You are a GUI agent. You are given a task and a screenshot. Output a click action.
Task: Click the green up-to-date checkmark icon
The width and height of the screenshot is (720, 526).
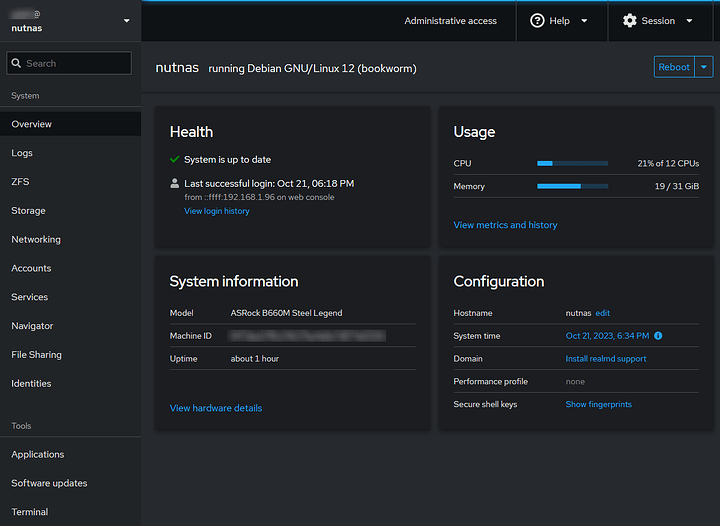pyautogui.click(x=175, y=159)
